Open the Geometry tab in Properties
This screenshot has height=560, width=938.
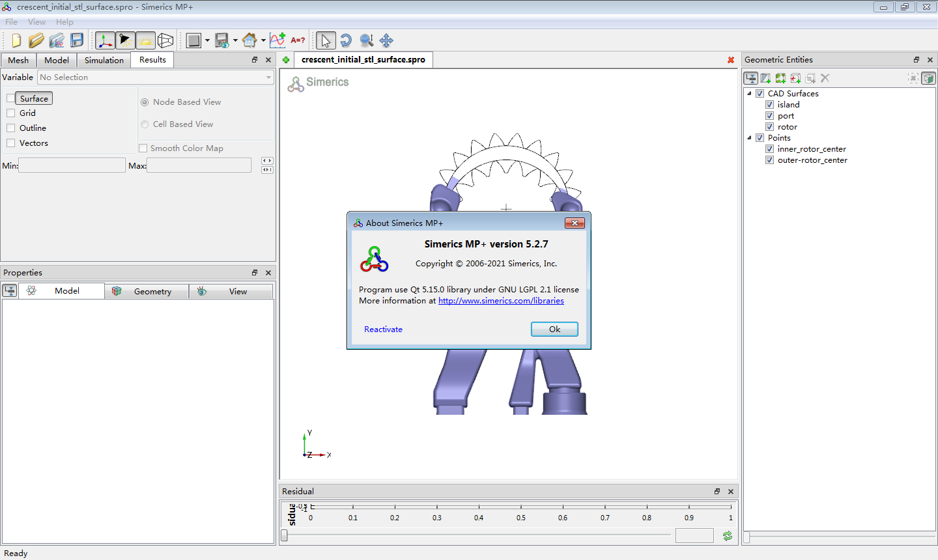pos(147,291)
